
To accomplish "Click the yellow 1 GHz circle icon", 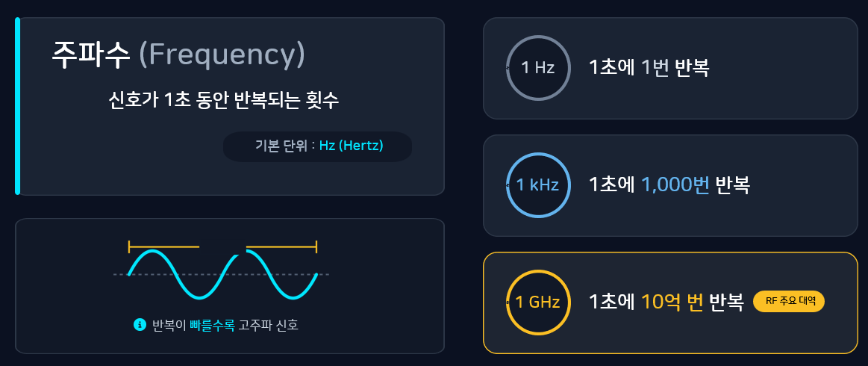I will pyautogui.click(x=537, y=302).
